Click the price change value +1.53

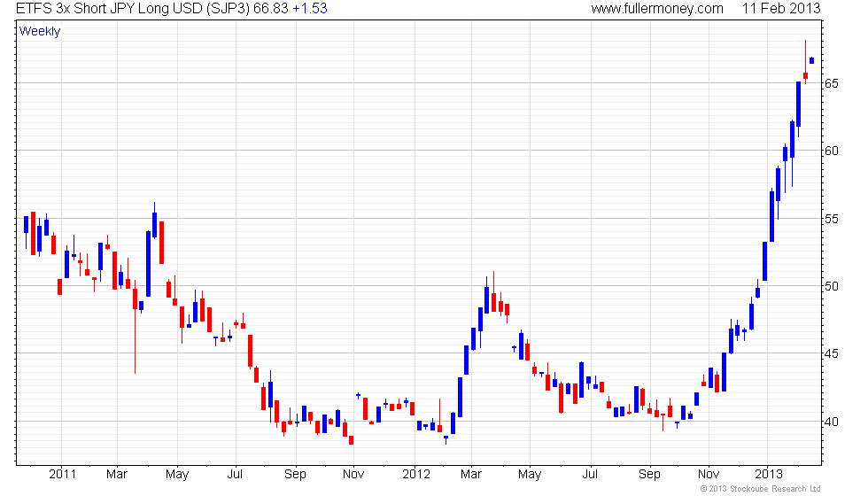pos(310,9)
